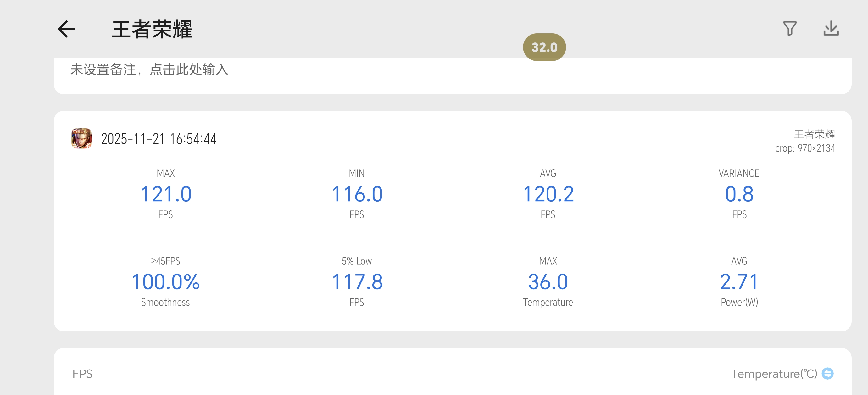This screenshot has height=395, width=868.
Task: Tap the back arrow icon
Action: 66,29
